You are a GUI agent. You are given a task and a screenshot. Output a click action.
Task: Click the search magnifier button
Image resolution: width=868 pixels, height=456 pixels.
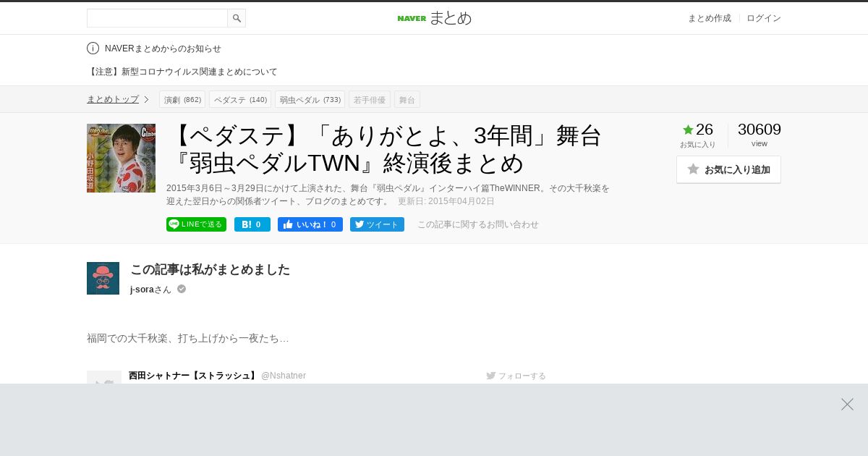pyautogui.click(x=237, y=18)
